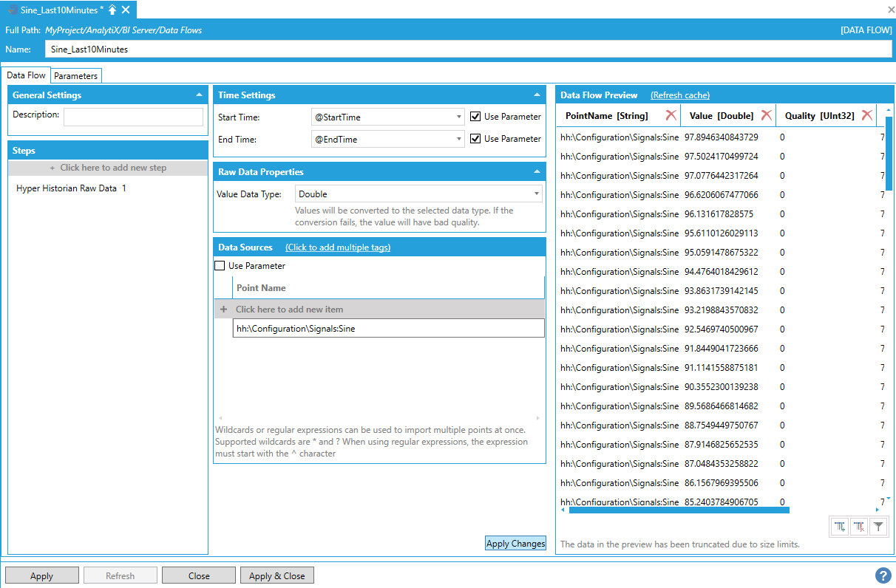Image resolution: width=896 pixels, height=588 pixels.
Task: Click the filter funnel icon in preview
Action: click(878, 527)
